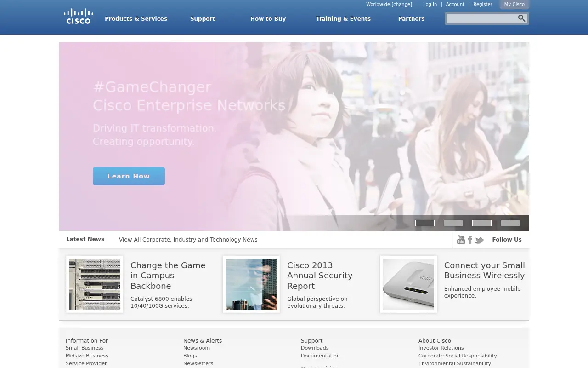Click the Support footer heading
The image size is (588, 368).
(x=311, y=341)
